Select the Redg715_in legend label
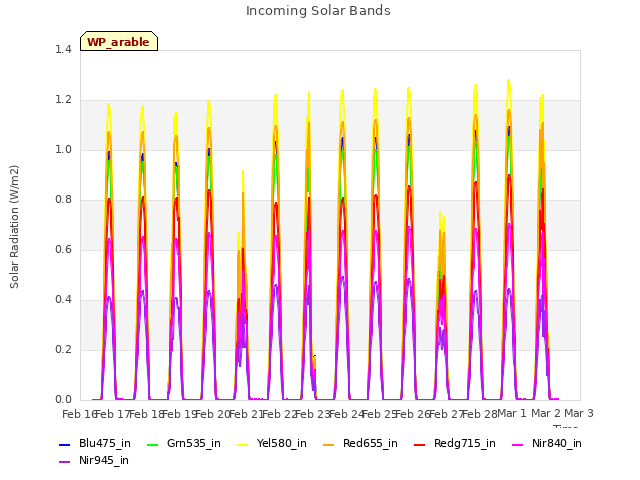 tap(465, 444)
